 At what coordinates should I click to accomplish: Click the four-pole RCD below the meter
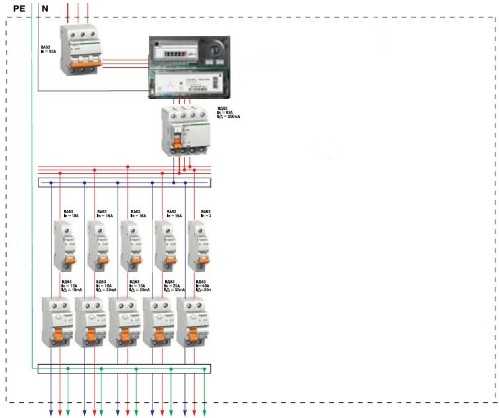(186, 132)
